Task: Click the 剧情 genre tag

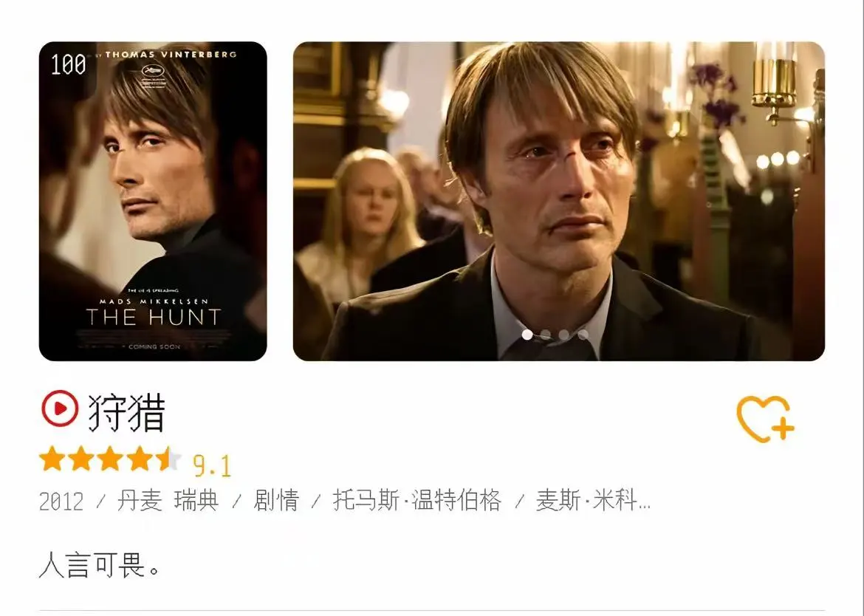Action: [276, 501]
